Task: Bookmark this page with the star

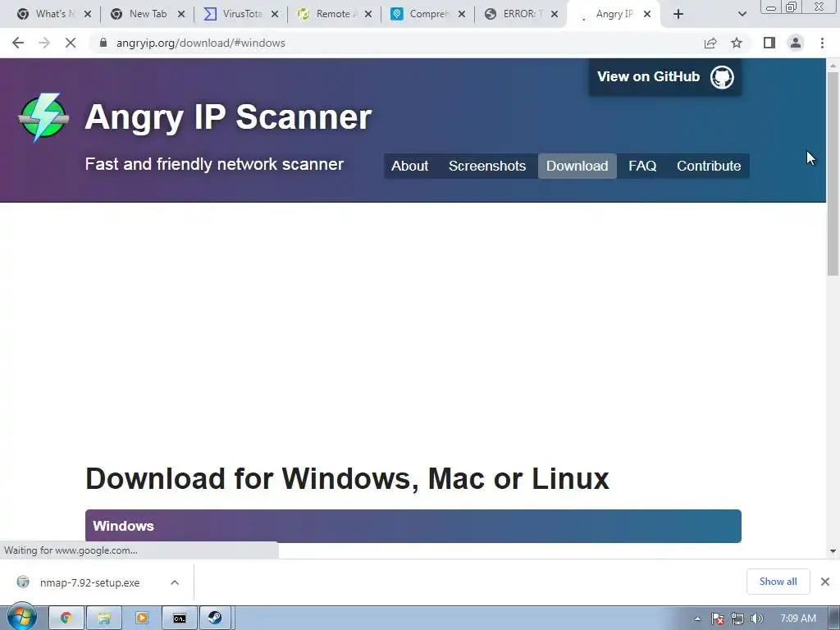Action: pos(737,43)
